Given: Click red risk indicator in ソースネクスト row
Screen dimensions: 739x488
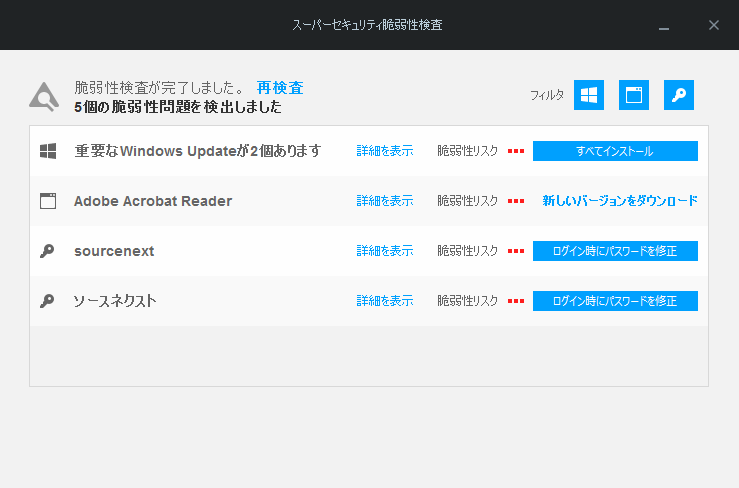Looking at the screenshot, I should click(516, 301).
